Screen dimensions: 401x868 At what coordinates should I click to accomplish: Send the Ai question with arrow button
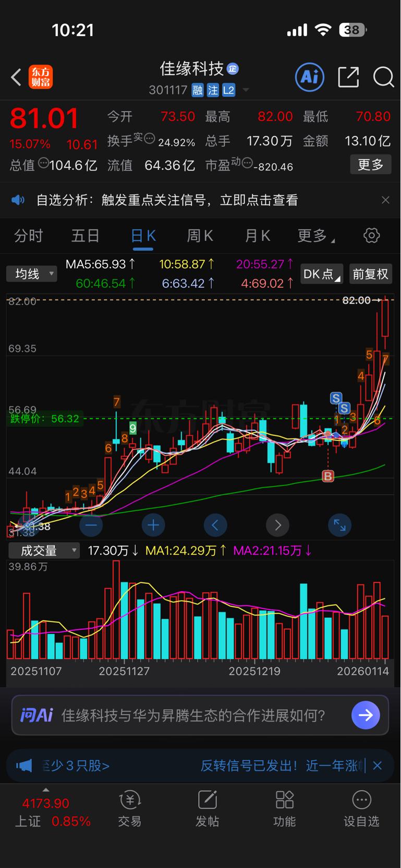pyautogui.click(x=366, y=715)
